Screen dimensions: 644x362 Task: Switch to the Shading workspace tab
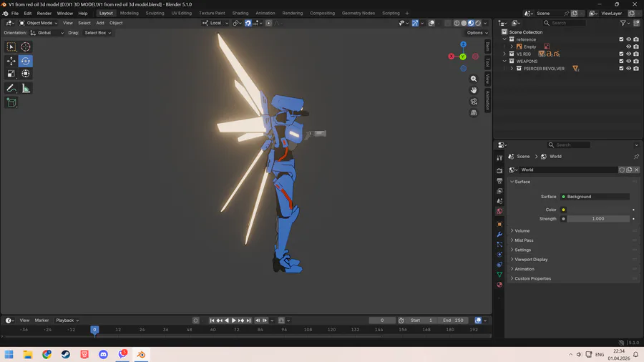(x=240, y=13)
